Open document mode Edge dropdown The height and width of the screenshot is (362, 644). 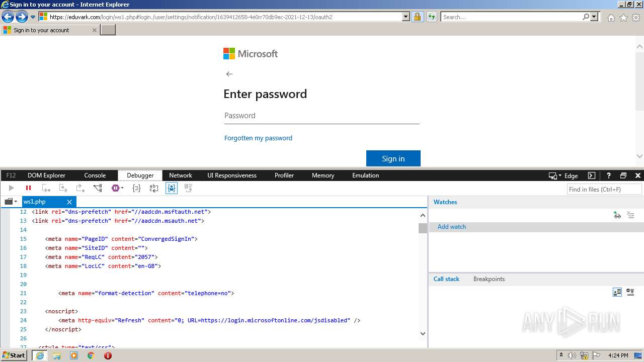563,175
